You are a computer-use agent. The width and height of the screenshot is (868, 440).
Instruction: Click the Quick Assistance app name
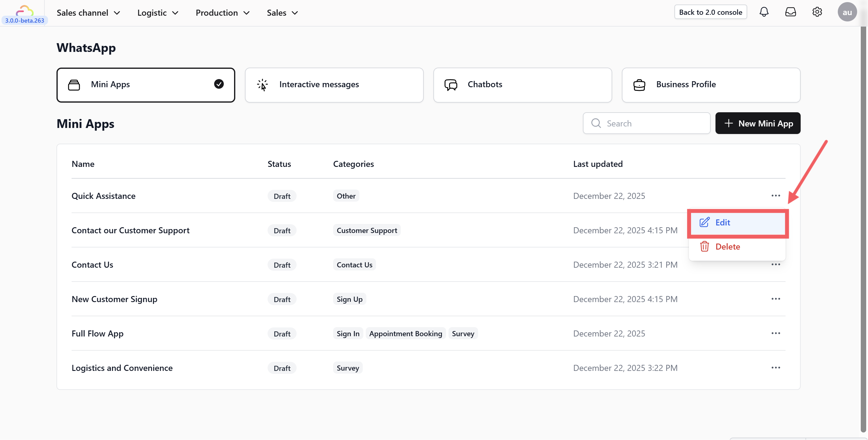pyautogui.click(x=104, y=196)
